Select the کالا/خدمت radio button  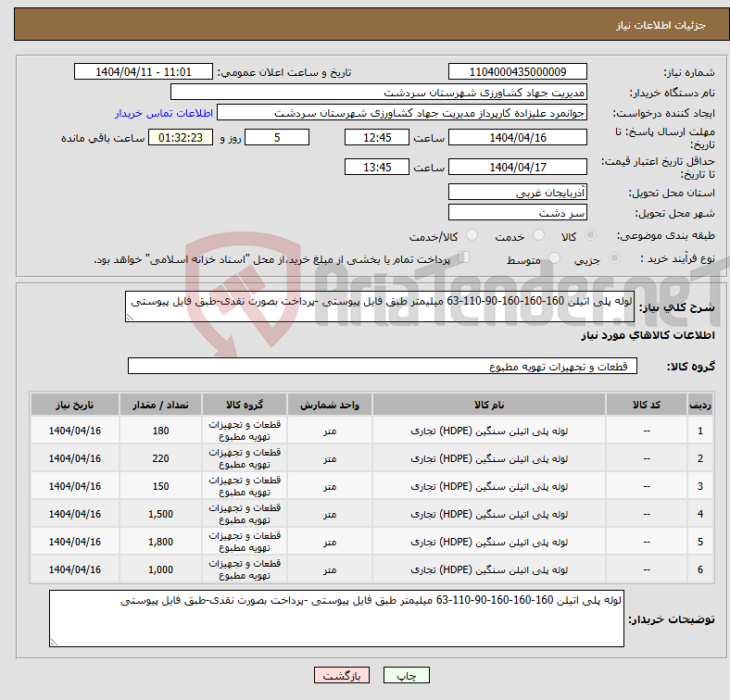[x=472, y=235]
